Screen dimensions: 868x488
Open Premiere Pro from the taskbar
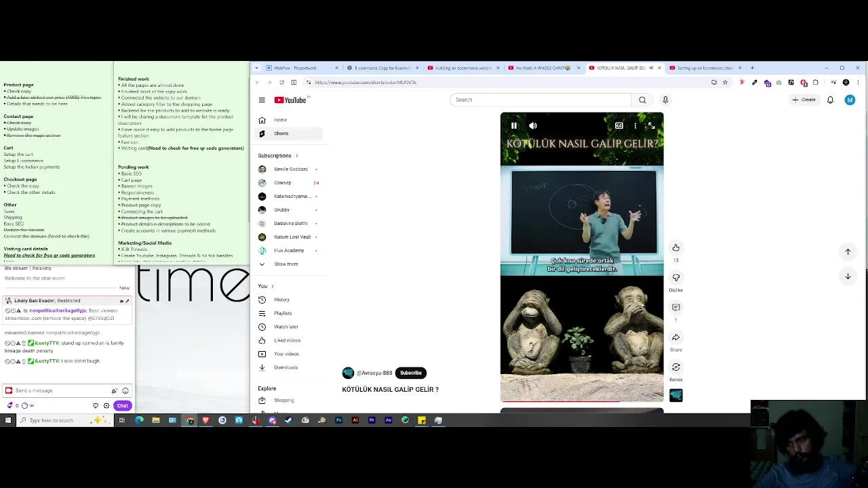(x=372, y=420)
